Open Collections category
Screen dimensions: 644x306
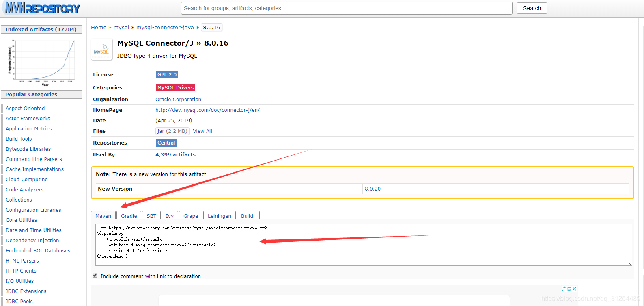click(x=19, y=200)
